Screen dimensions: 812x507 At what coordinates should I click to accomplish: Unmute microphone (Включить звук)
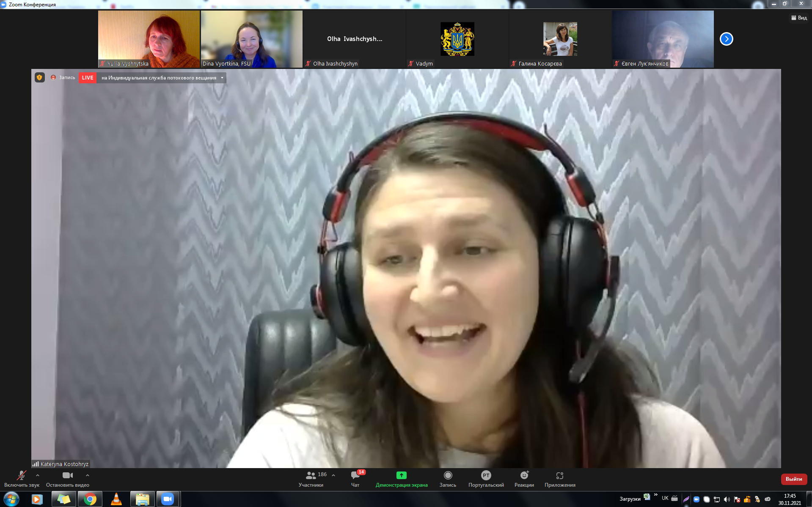pos(21,476)
